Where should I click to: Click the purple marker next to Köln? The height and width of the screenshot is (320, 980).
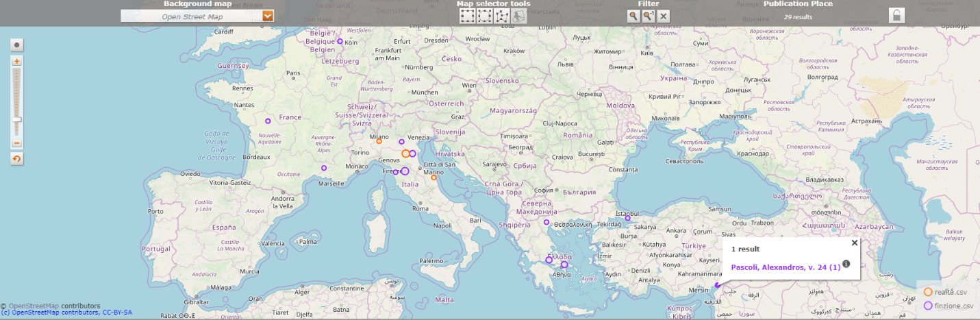coord(340,41)
